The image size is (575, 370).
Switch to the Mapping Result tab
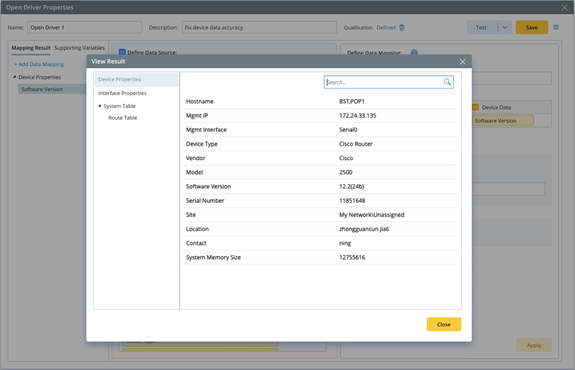point(31,48)
